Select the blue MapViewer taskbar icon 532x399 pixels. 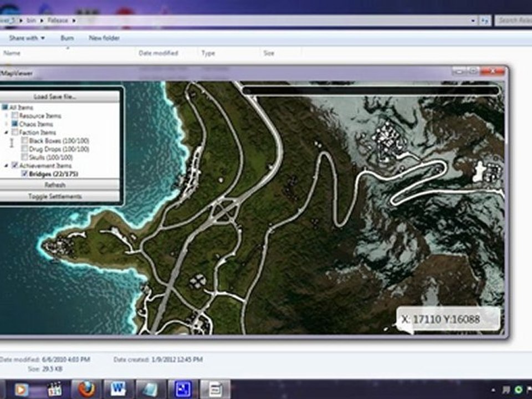(x=182, y=390)
